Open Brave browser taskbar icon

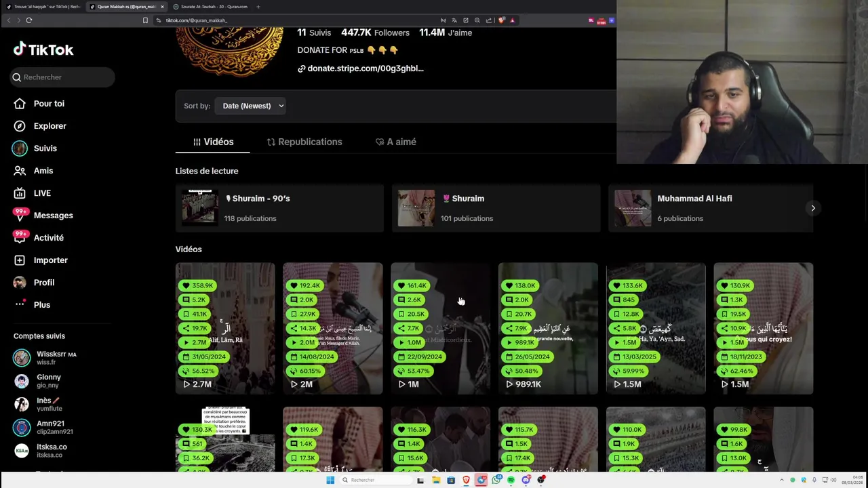[x=466, y=480]
